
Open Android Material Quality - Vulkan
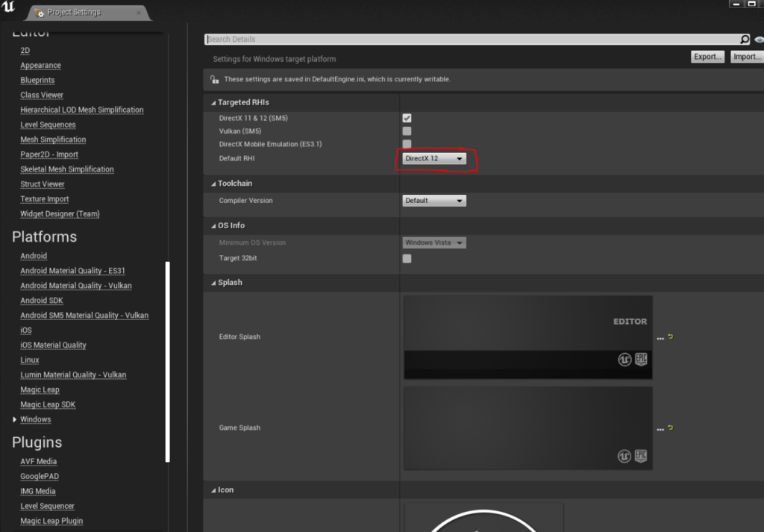[x=76, y=286]
